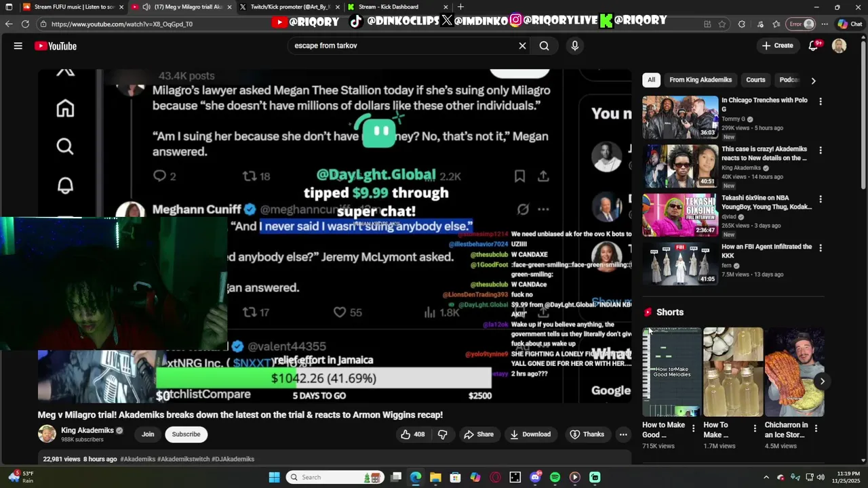The height and width of the screenshot is (488, 868).
Task: Click the browser address bar URL
Action: click(x=122, y=24)
